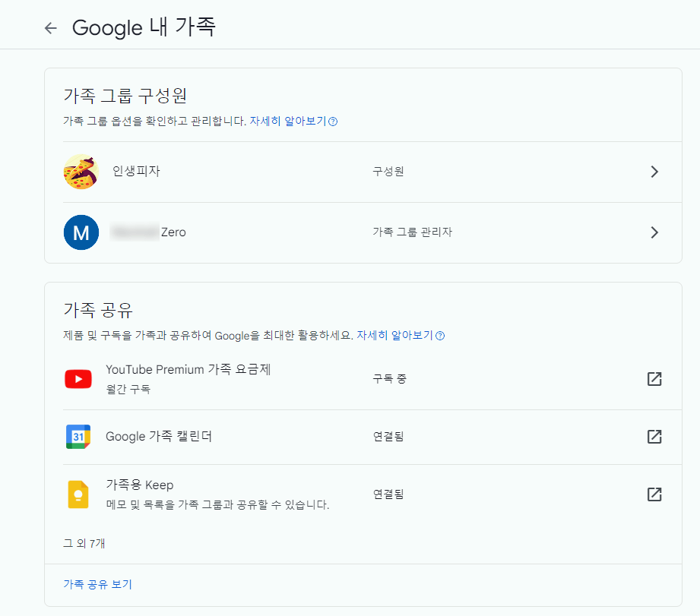Open the 가족 공유 보기 link

[x=97, y=584]
